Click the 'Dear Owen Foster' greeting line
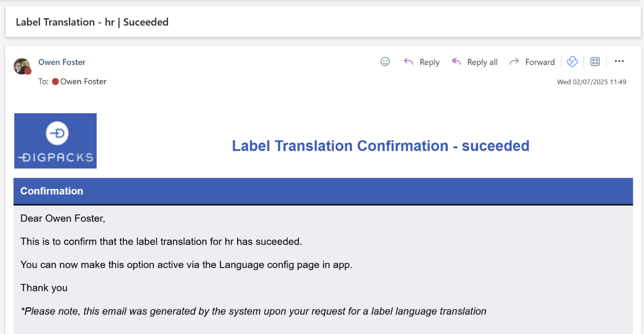 63,218
